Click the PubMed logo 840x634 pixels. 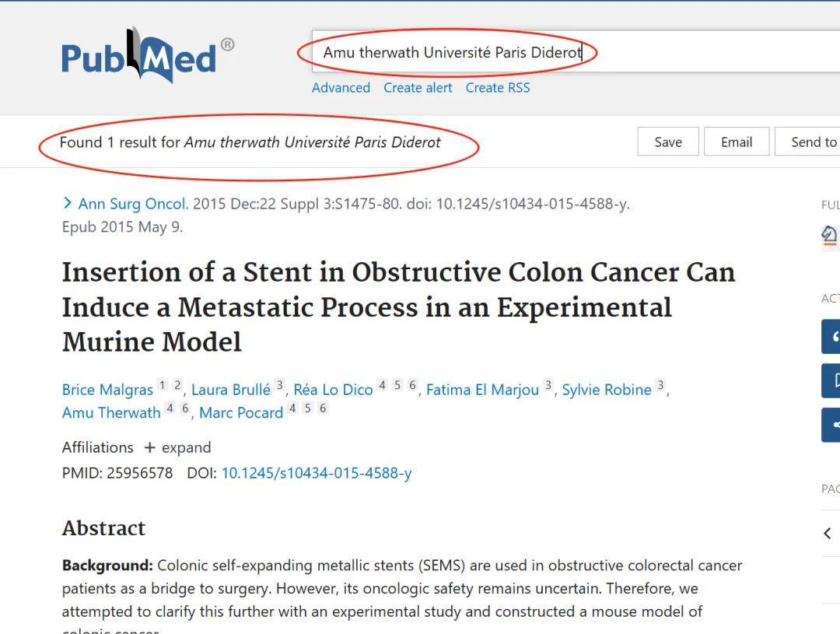pos(147,56)
